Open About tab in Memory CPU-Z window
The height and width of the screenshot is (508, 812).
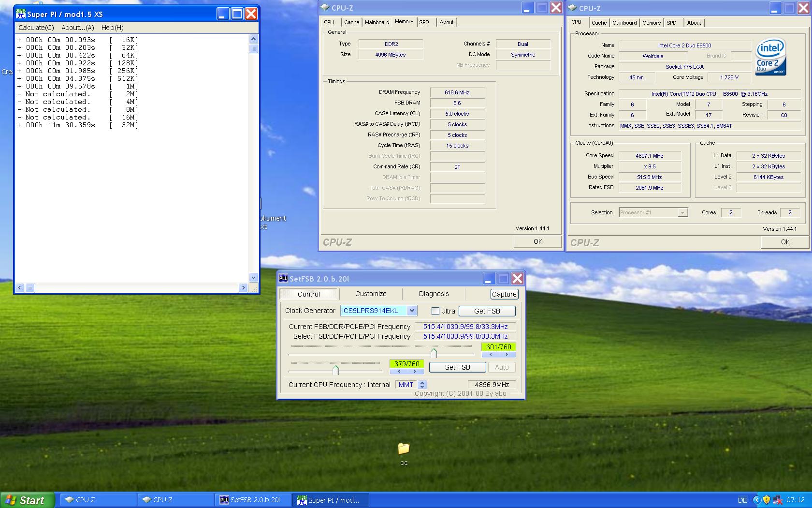[447, 22]
